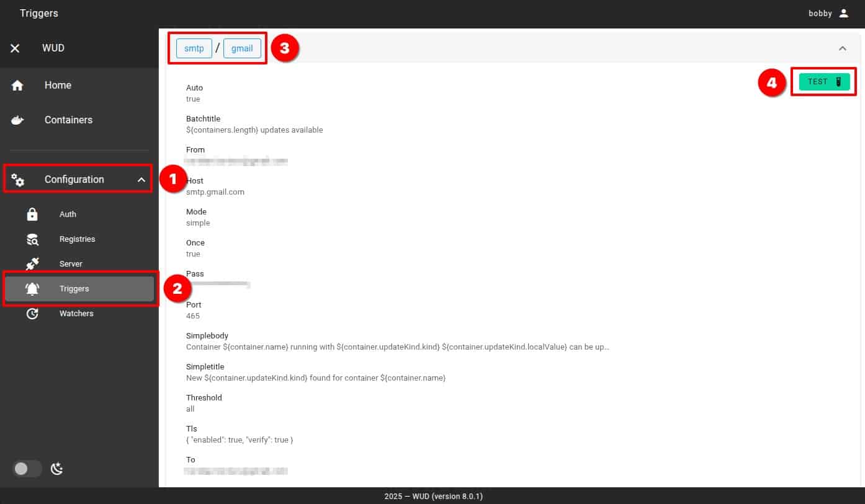The width and height of the screenshot is (865, 504).
Task: Go to the Containers page
Action: pyautogui.click(x=68, y=120)
